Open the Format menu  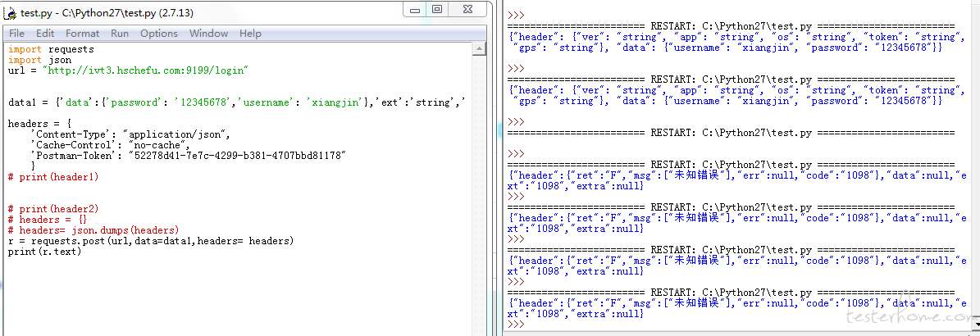click(83, 33)
